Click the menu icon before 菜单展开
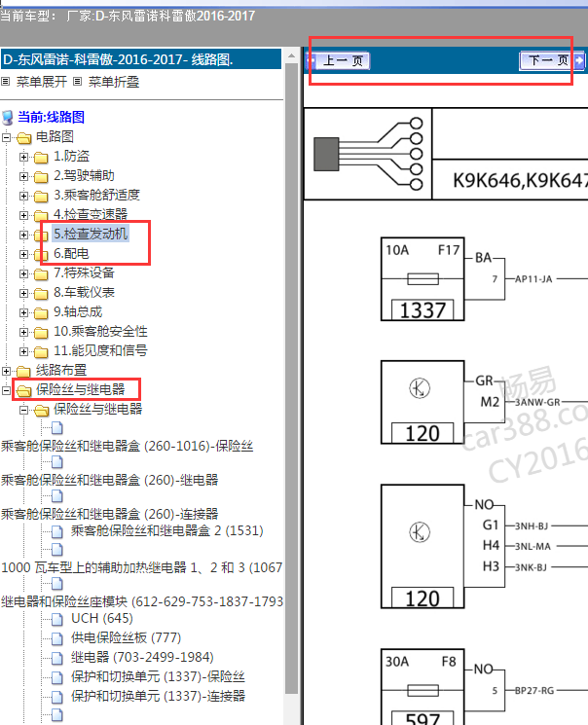Viewport: 588px width, 725px height. point(6,82)
